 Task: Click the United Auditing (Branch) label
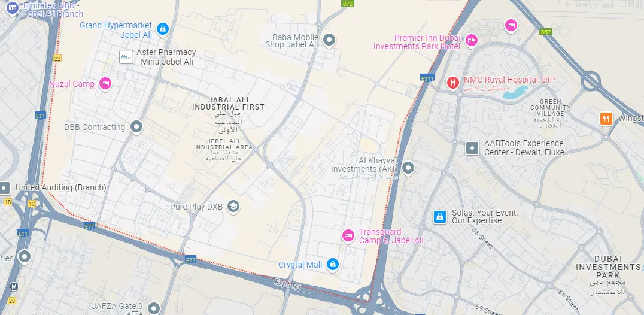click(61, 187)
